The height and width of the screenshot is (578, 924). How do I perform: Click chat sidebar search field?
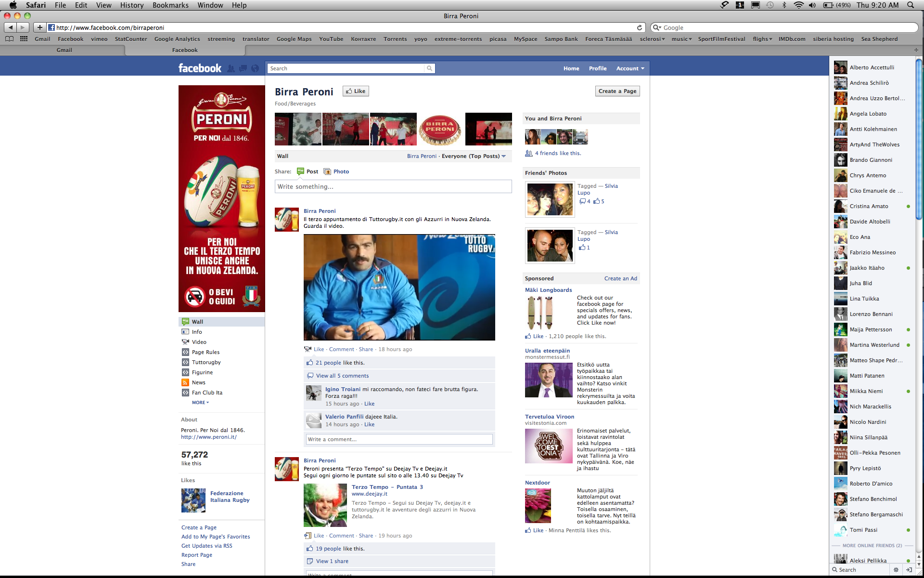tap(861, 570)
